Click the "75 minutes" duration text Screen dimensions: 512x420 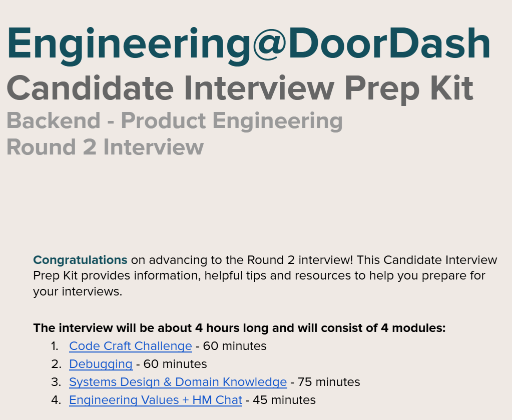329,382
